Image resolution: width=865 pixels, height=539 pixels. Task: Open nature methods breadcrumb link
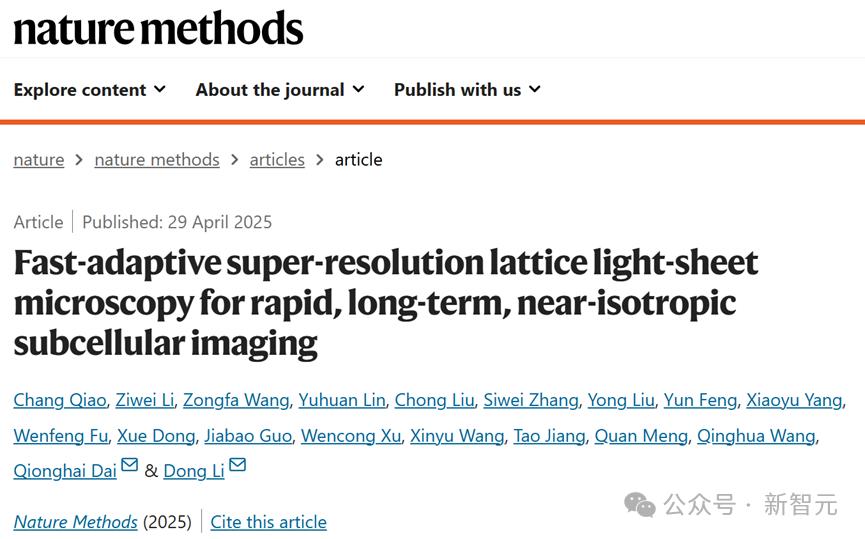157,160
